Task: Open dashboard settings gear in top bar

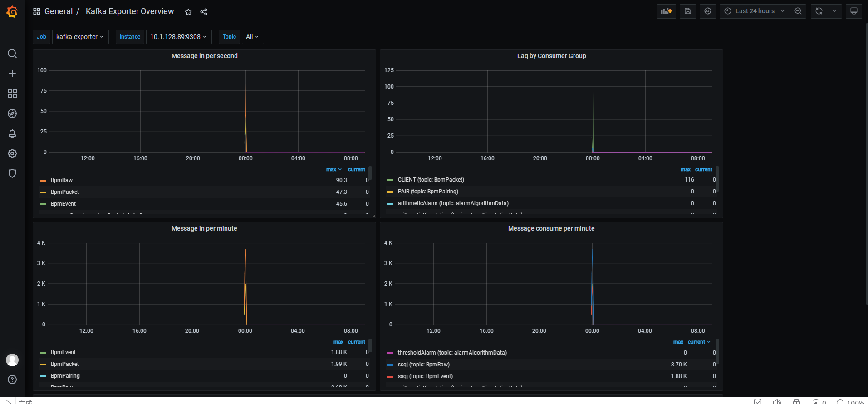Action: click(708, 11)
